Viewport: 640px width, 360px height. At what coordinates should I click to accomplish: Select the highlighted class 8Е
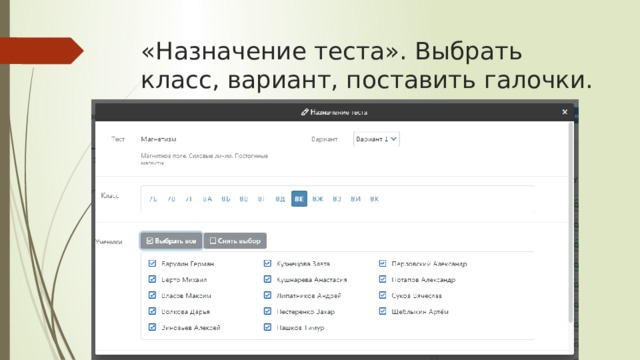click(x=299, y=199)
